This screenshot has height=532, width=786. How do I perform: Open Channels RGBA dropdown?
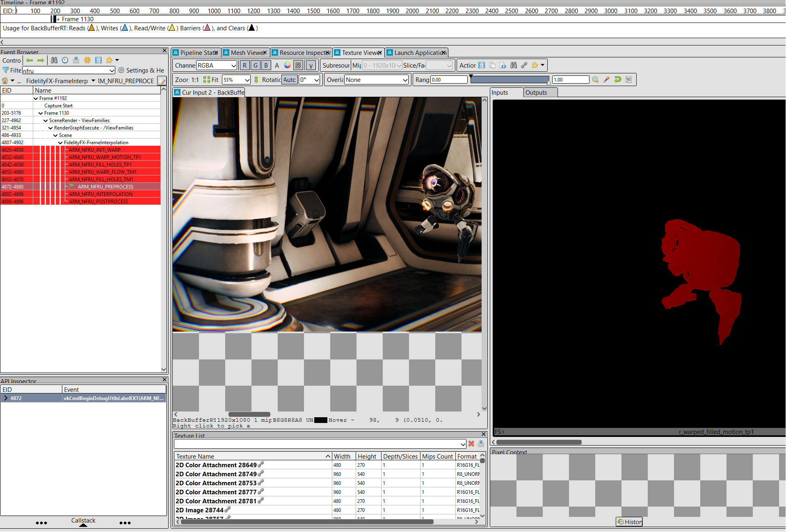217,65
